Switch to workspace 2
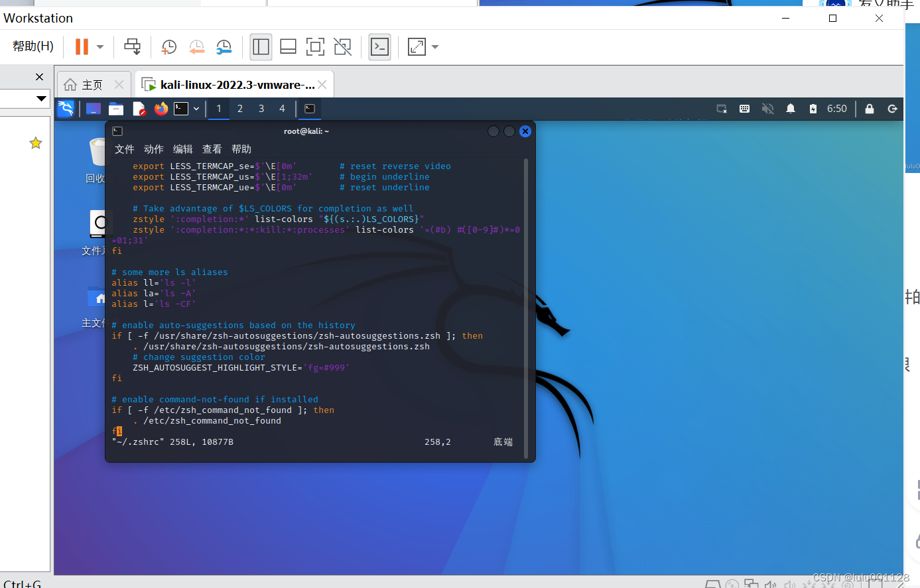Viewport: 920px width, 588px height. point(240,109)
